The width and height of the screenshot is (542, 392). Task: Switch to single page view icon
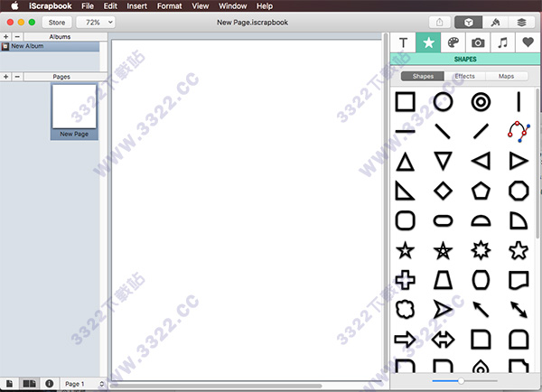[x=9, y=384]
